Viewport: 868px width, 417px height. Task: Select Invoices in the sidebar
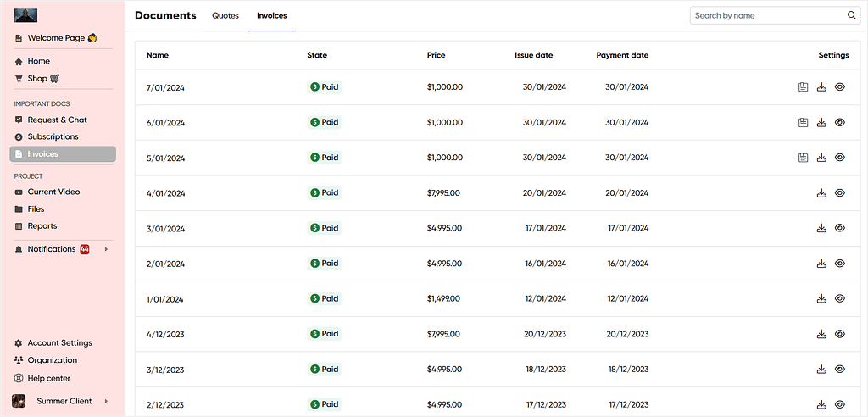63,154
